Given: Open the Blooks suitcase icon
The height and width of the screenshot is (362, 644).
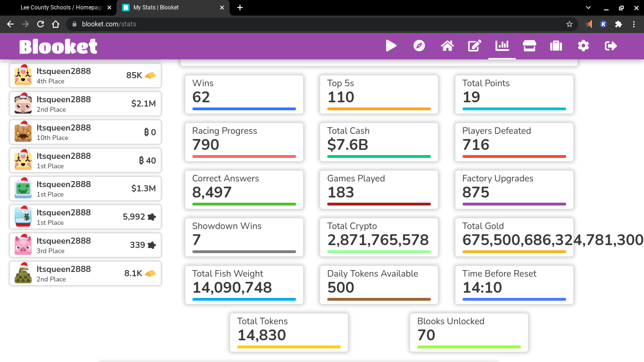Looking at the screenshot, I should [x=556, y=46].
